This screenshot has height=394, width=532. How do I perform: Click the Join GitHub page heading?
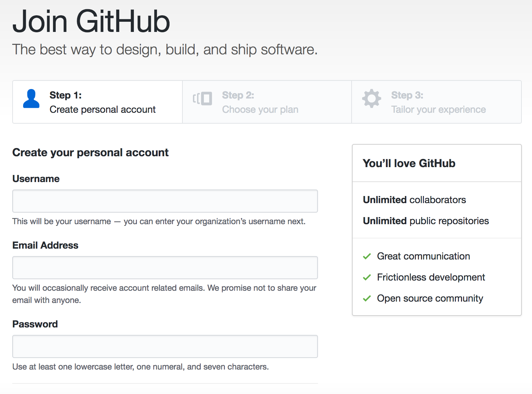(91, 21)
